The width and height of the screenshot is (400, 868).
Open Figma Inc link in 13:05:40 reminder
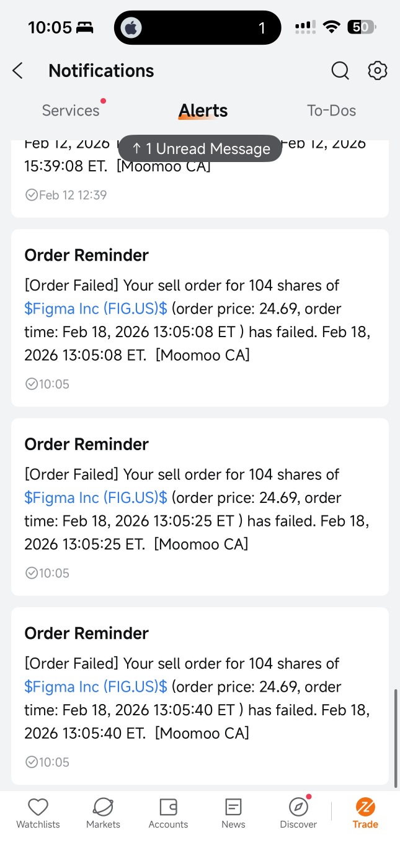click(96, 687)
